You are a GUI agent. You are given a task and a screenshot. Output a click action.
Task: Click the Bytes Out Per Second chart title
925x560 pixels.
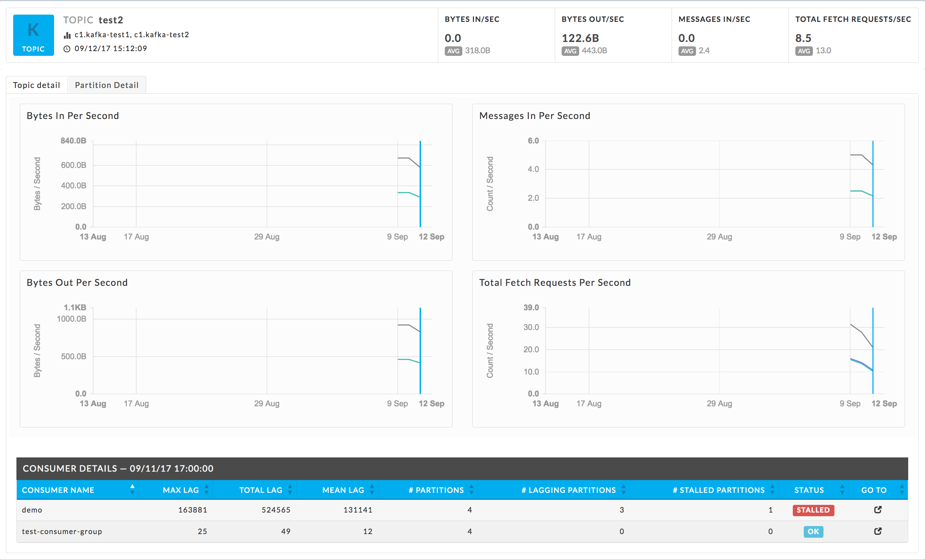coord(77,283)
